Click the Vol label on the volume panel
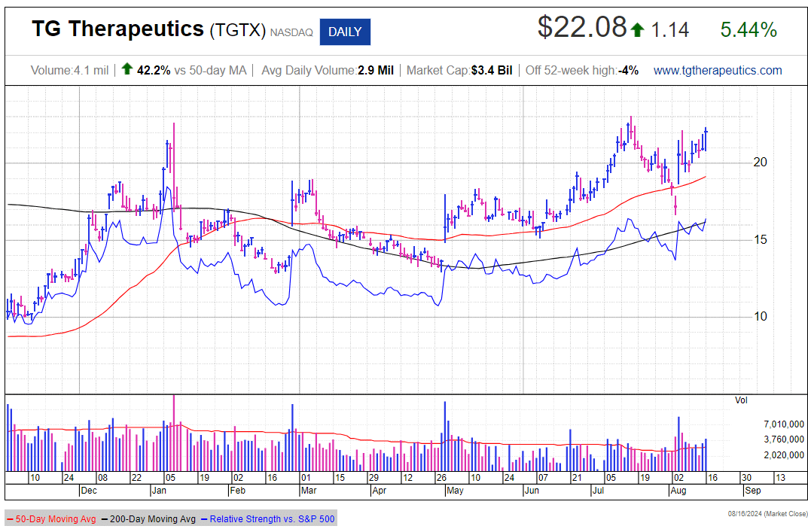808x532 pixels. (x=741, y=401)
